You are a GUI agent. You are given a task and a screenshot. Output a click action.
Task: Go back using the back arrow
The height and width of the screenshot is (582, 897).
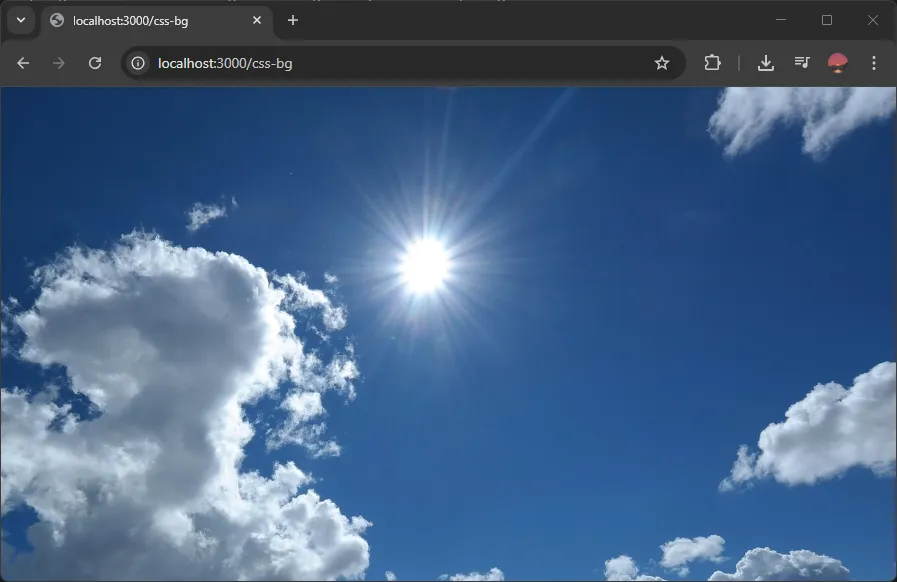tap(23, 63)
